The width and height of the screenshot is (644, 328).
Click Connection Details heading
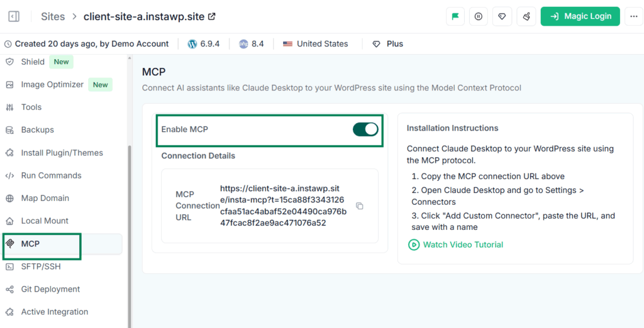[198, 156]
